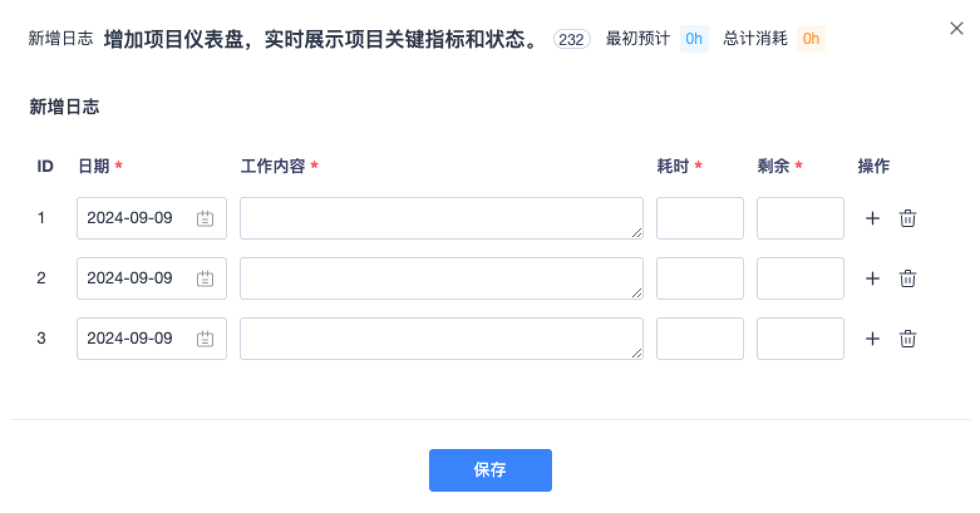Open calendar picker in row 3 date field
Image resolution: width=980 pixels, height=513 pixels.
(x=205, y=339)
